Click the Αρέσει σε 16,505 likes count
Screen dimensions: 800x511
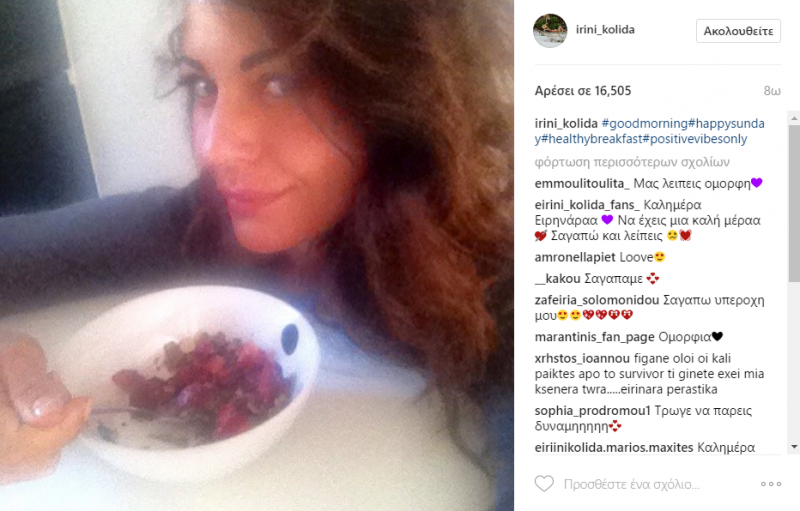pos(583,91)
